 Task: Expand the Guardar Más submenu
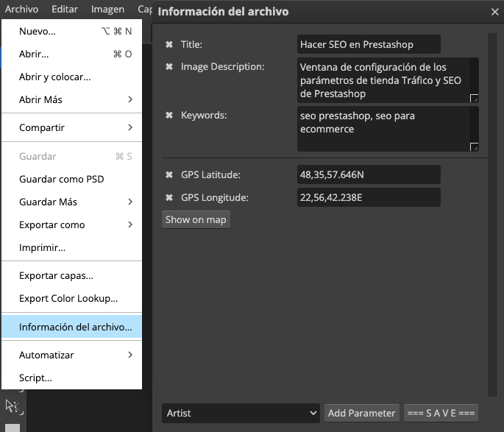(x=71, y=202)
